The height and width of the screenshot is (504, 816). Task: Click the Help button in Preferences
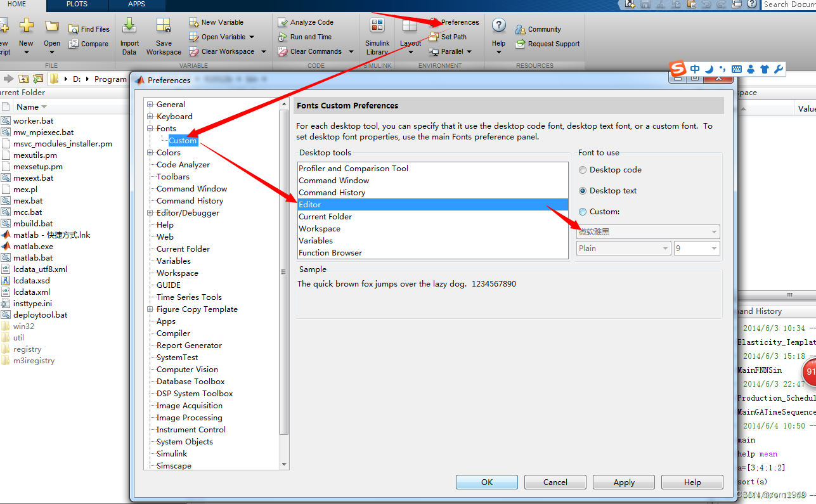[x=692, y=482]
